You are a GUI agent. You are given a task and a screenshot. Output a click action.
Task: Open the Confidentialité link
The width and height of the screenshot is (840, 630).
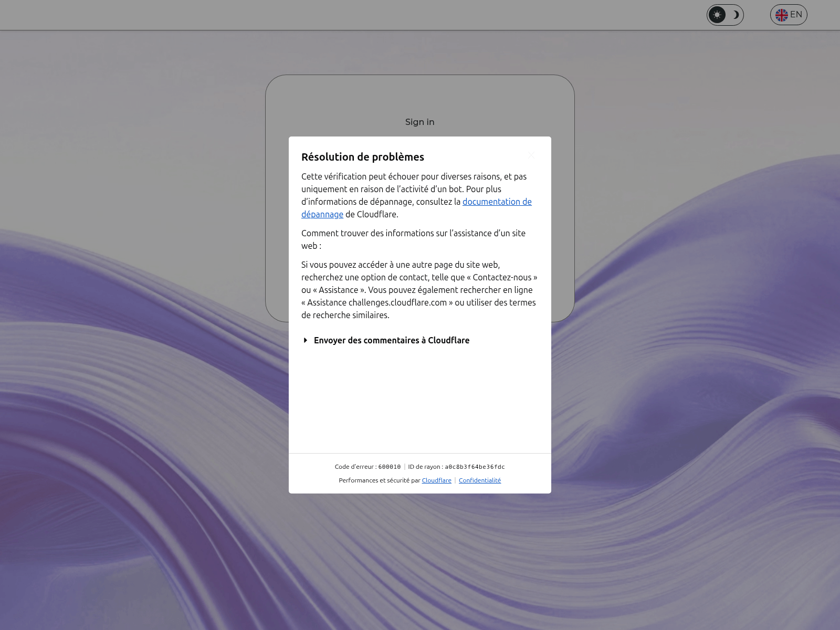point(480,480)
